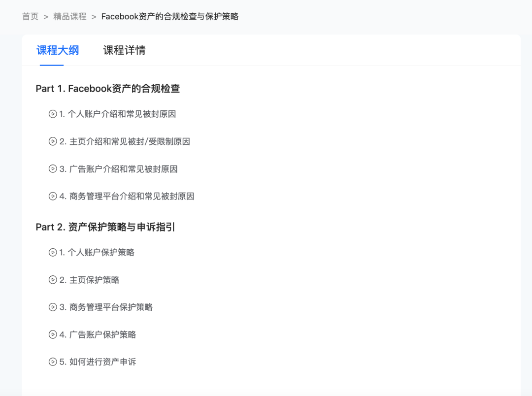Click play icon beside 主页介绍和常见被封/受限制原因
Viewport: 532px width, 396px height.
(x=53, y=141)
